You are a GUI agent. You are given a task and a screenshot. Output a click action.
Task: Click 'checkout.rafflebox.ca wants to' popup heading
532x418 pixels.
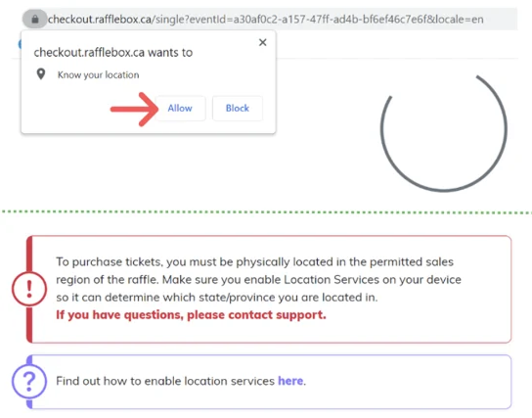pos(113,53)
